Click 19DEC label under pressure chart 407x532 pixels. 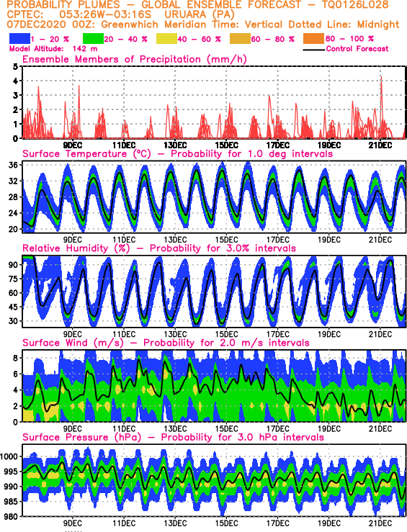329,523
